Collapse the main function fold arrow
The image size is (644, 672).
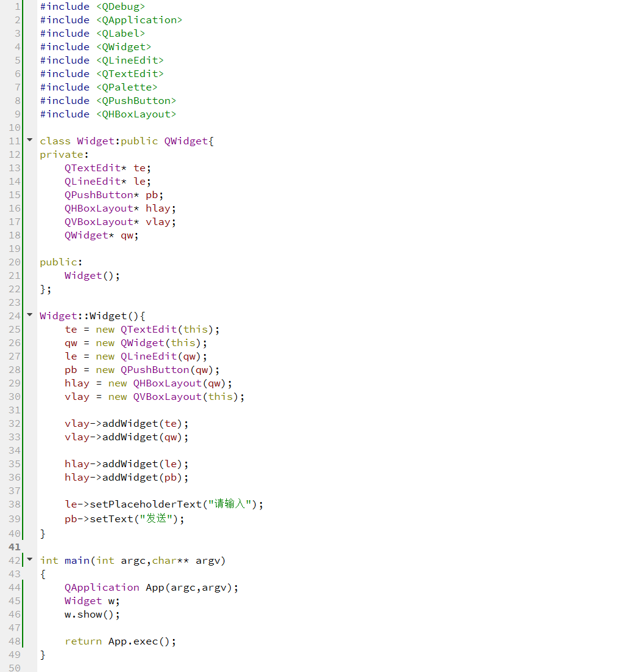coord(29,559)
